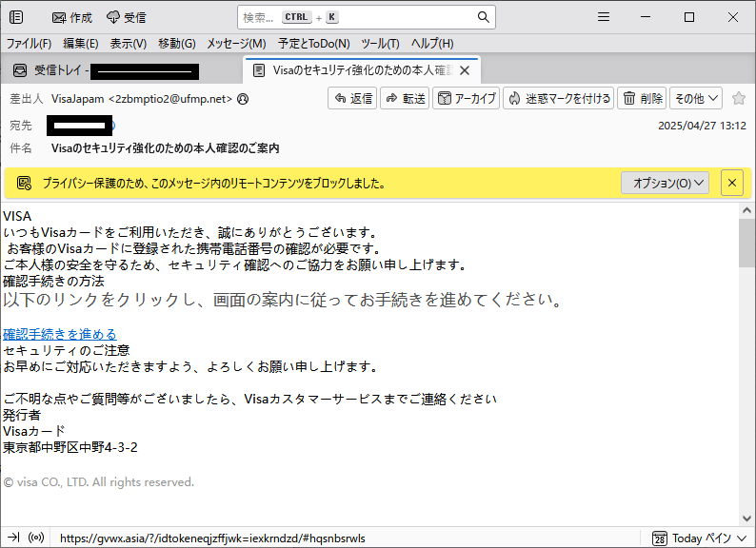Screen dimensions: 756x548
Task: Click the セキュリティのご注意 text
Action: pos(67,350)
